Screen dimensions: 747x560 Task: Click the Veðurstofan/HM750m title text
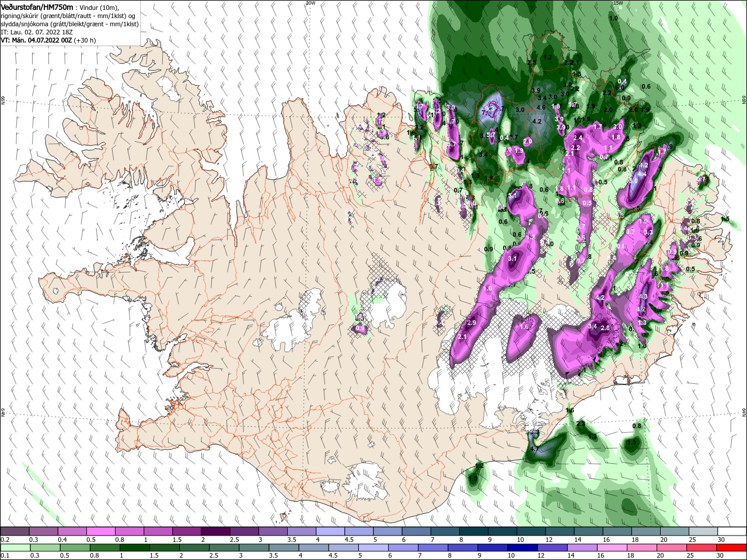pyautogui.click(x=37, y=6)
